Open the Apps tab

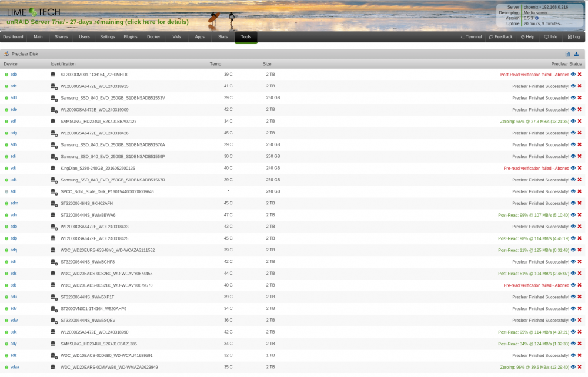[199, 36]
